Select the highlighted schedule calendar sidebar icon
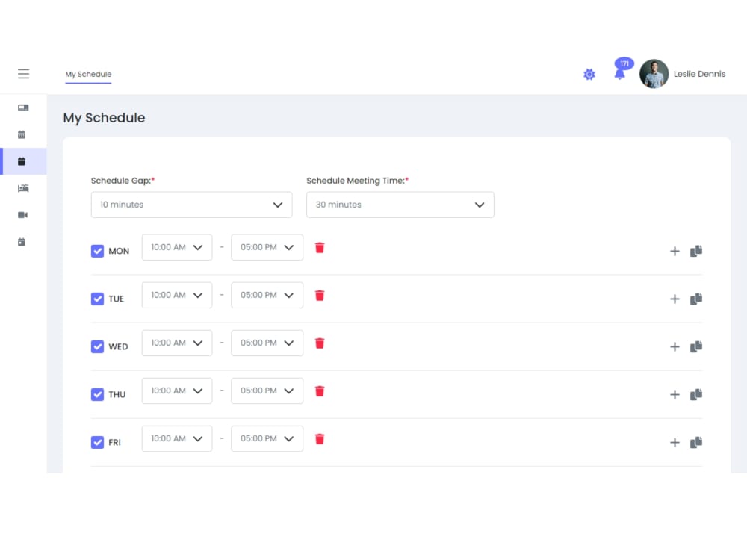The image size is (747, 560). 22,161
